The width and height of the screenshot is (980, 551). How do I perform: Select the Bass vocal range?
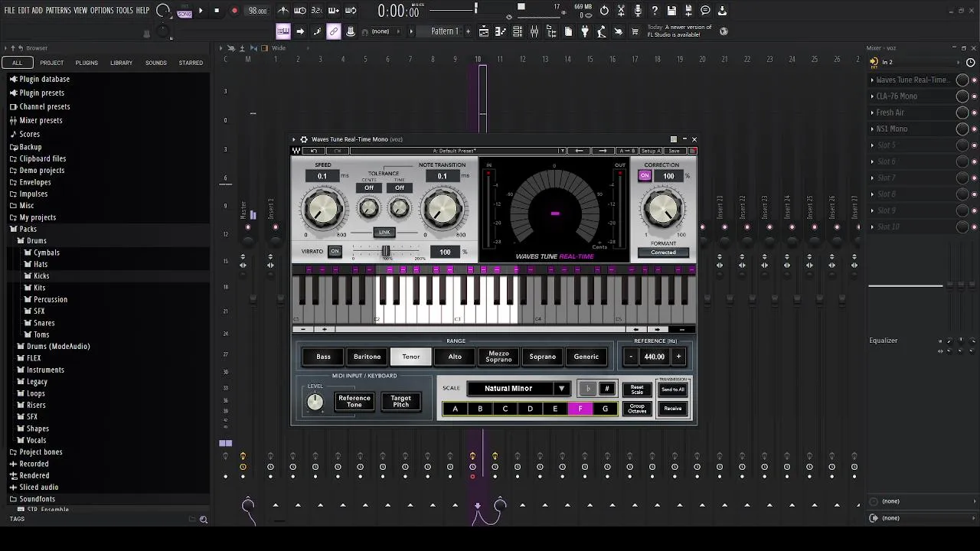click(x=324, y=357)
